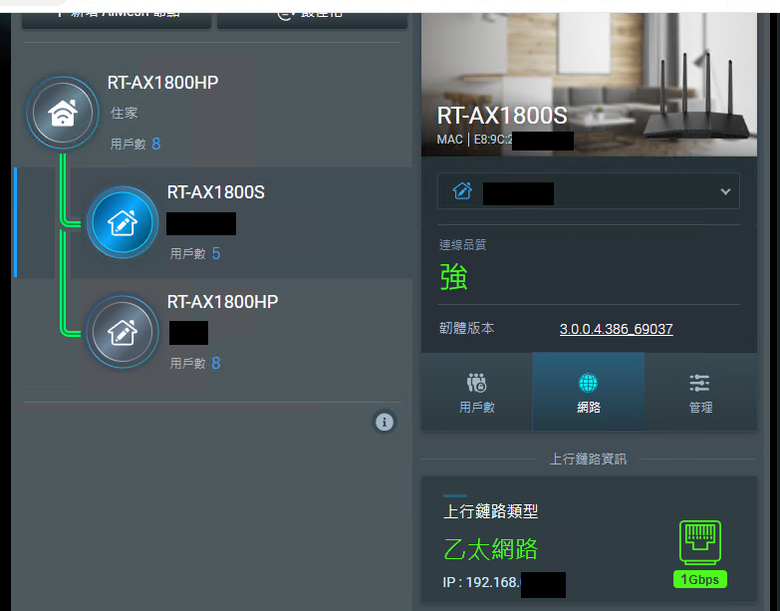This screenshot has width=780, height=611.
Task: Switch to the 網路 tab
Action: click(588, 392)
